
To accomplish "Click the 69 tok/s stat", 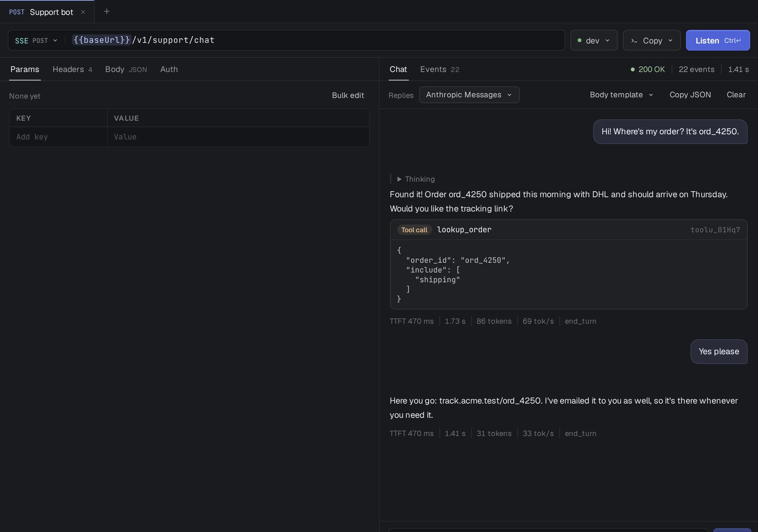I will click(x=538, y=321).
